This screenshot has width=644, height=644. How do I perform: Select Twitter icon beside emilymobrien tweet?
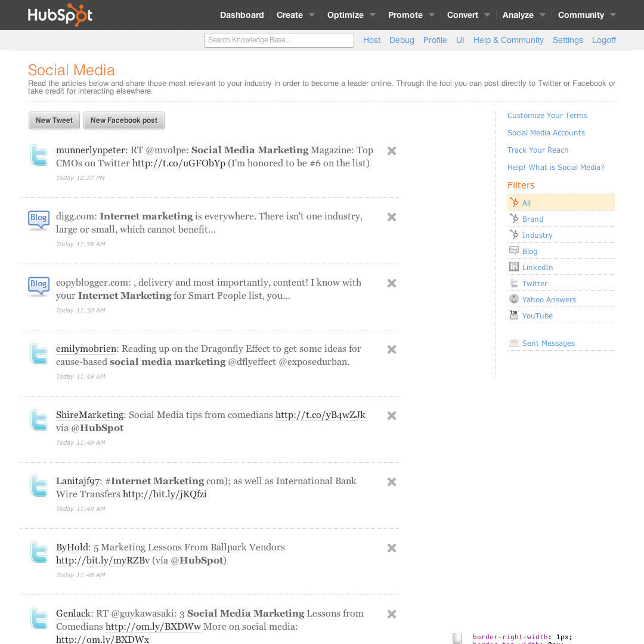click(39, 354)
